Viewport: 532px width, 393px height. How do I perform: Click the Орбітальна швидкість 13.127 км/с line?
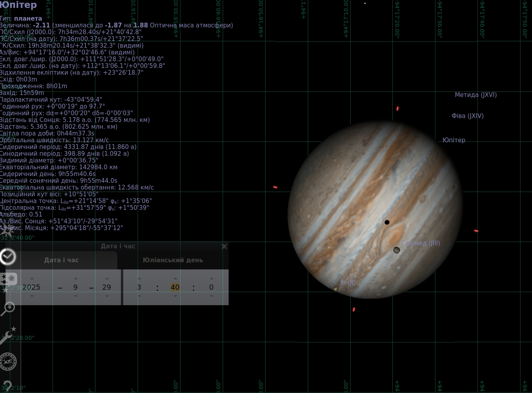tap(54, 140)
